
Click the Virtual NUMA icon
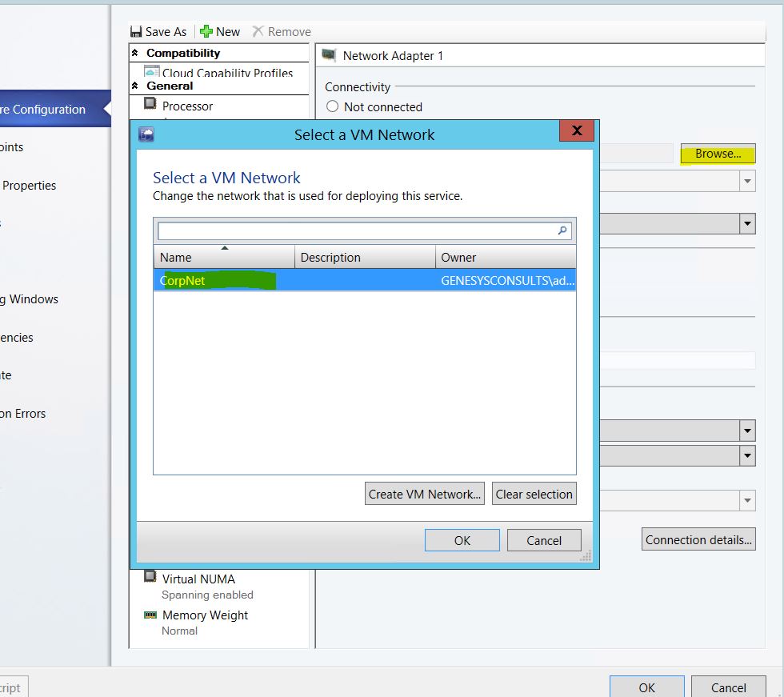(150, 578)
